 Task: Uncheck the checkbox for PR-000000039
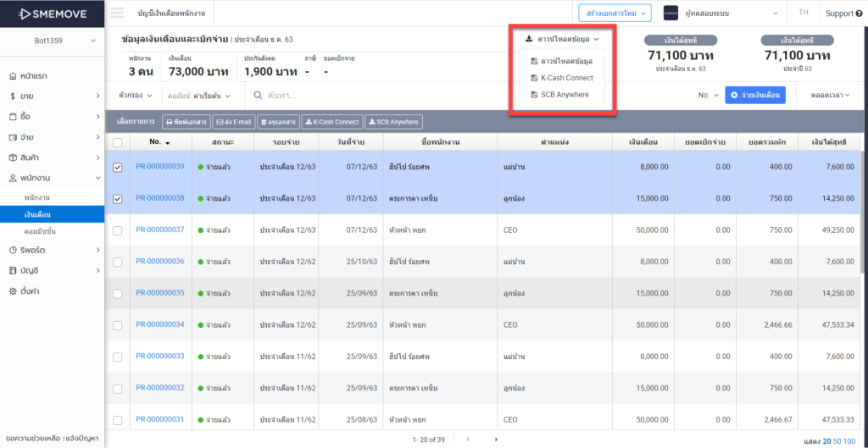118,167
